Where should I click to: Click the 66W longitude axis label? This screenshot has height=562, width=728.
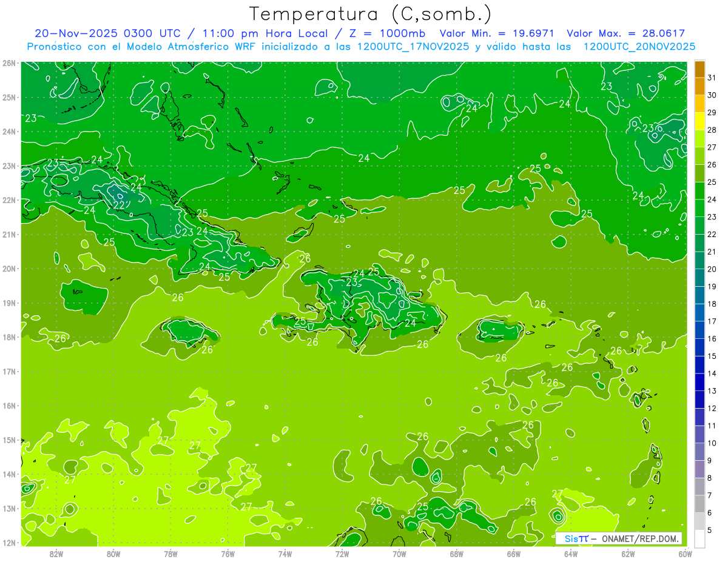(x=514, y=554)
